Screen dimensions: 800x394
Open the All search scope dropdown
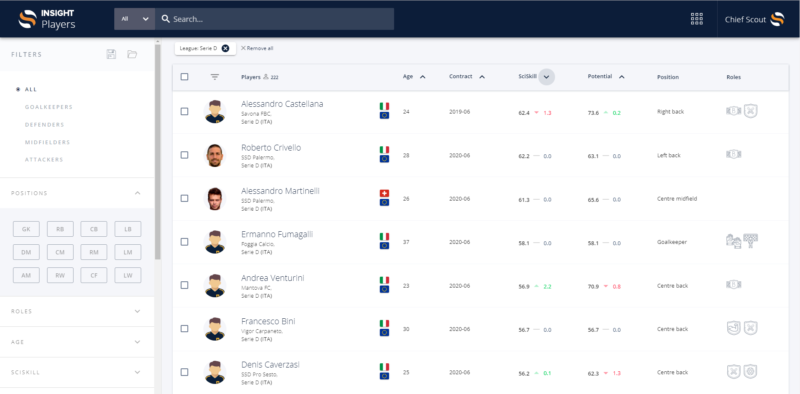pyautogui.click(x=135, y=19)
